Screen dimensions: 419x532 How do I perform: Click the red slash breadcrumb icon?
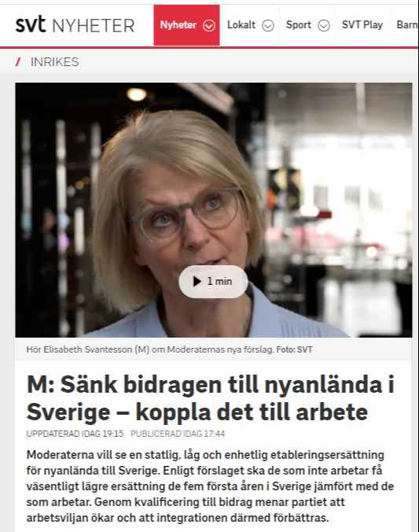click(x=18, y=62)
